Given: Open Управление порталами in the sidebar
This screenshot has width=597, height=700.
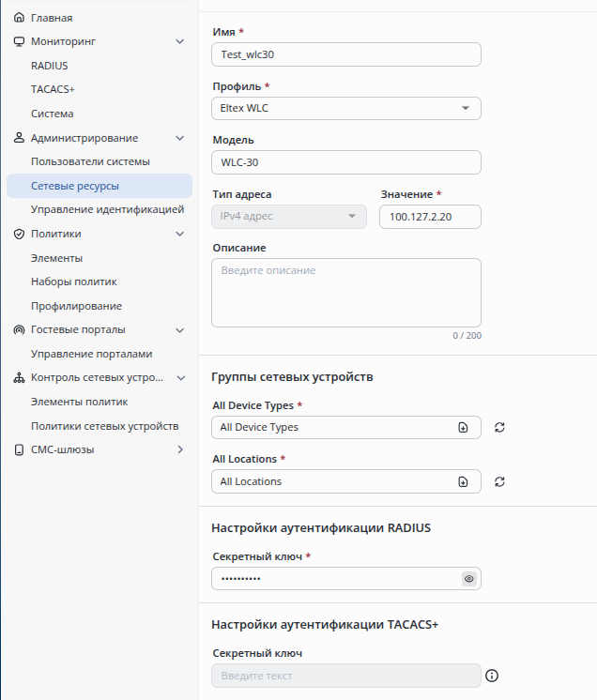Looking at the screenshot, I should (x=91, y=354).
